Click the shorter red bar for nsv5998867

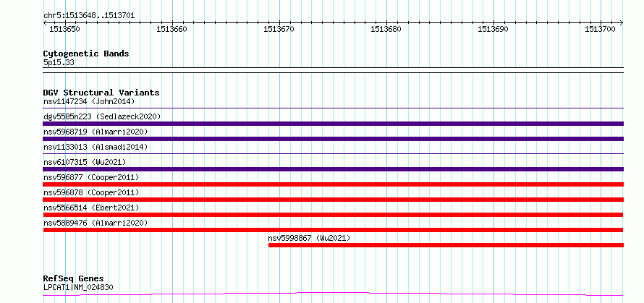coord(446,245)
